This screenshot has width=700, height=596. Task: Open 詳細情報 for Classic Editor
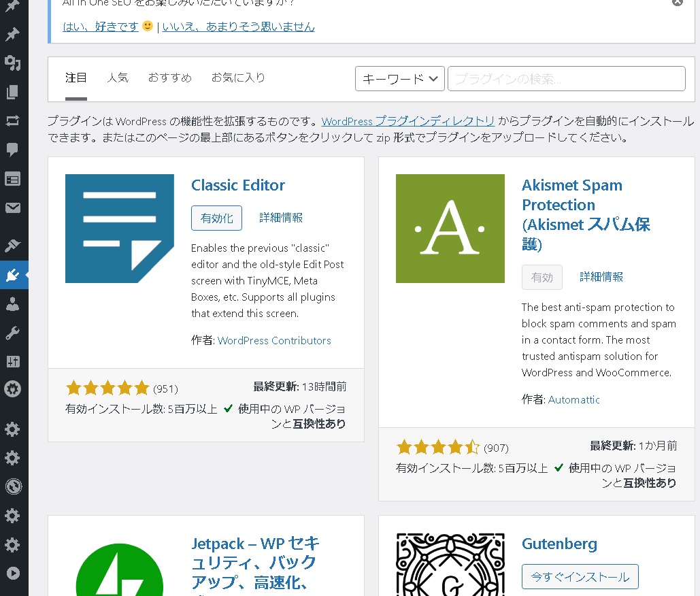(281, 218)
